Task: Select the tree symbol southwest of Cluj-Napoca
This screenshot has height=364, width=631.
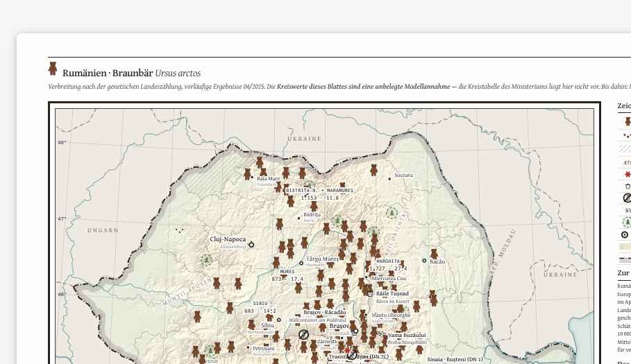Action: pyautogui.click(x=206, y=260)
